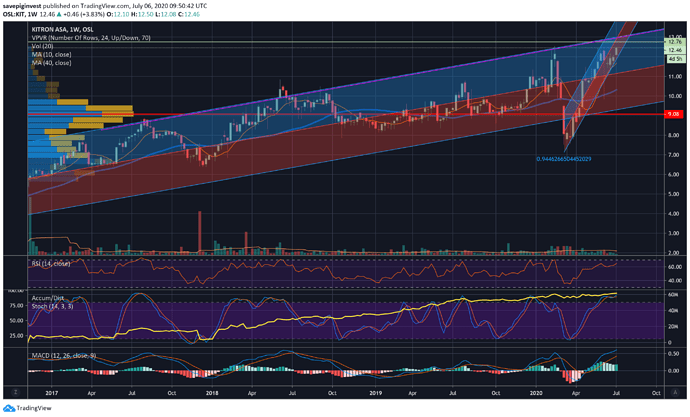Click the 75.00 level on Stoch axis

tap(16, 305)
